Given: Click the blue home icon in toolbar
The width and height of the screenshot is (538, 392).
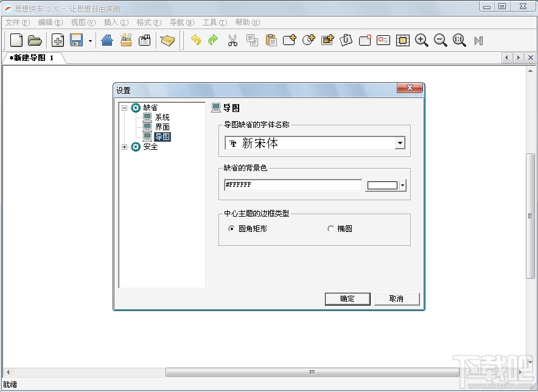Looking at the screenshot, I should tap(107, 40).
